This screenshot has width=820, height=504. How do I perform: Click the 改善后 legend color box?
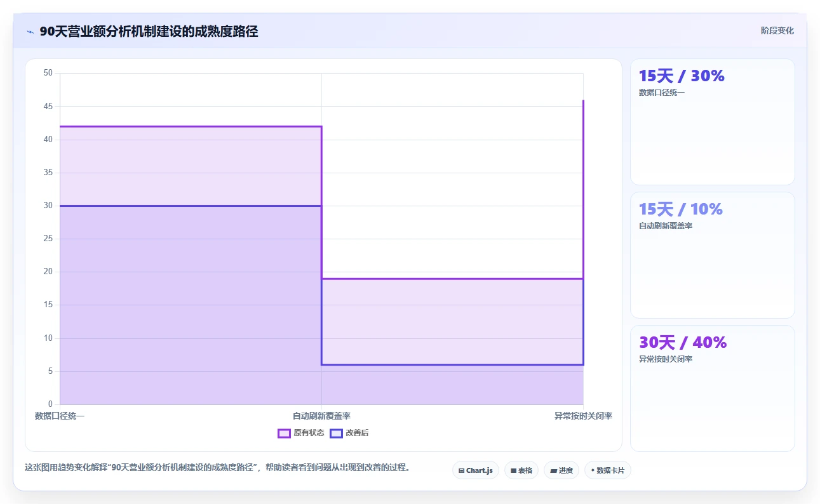pos(336,434)
